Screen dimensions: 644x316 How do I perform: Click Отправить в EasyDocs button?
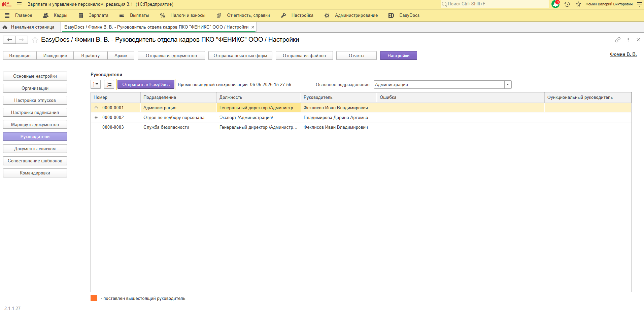point(146,85)
